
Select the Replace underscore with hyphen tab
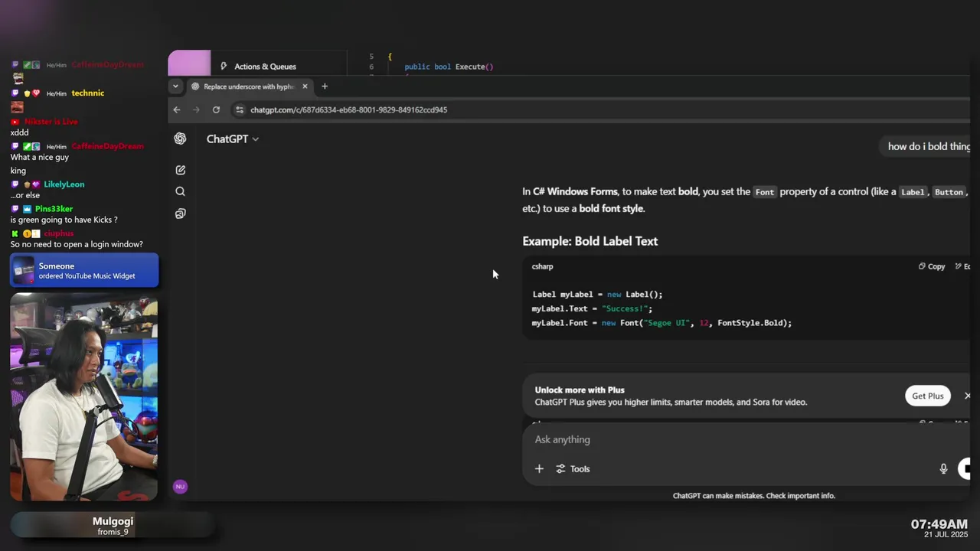(249, 86)
